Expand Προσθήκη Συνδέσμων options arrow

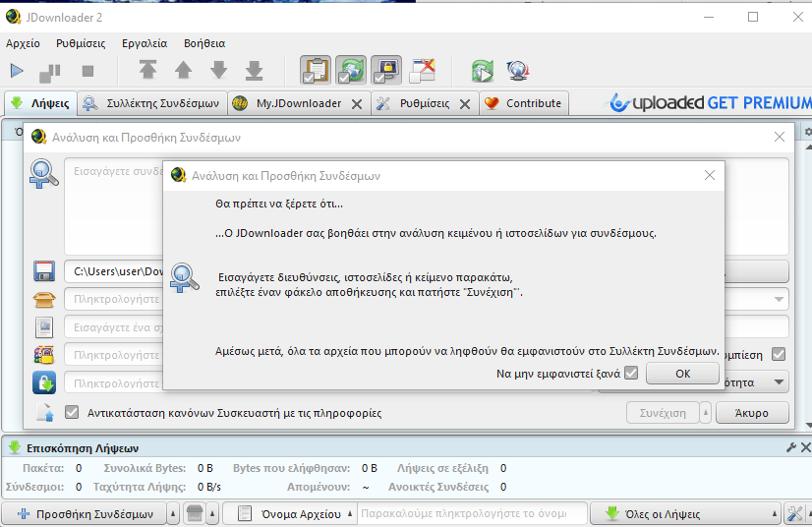[x=173, y=513]
